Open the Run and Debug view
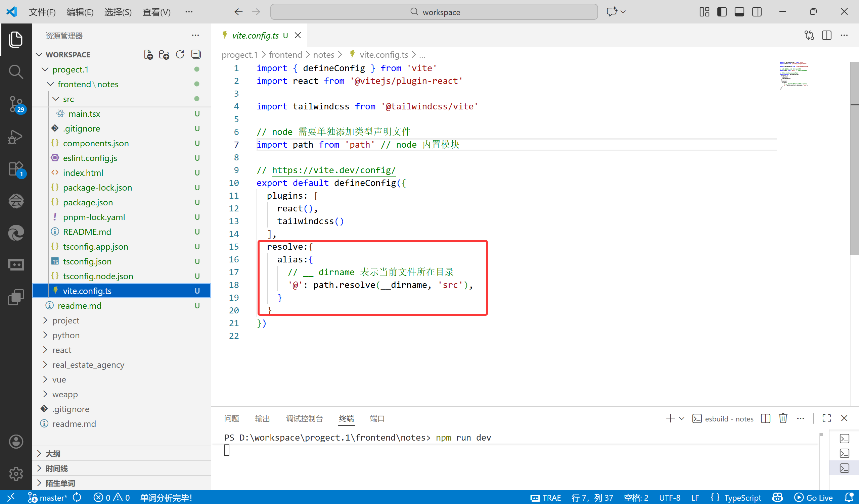The image size is (859, 504). pos(16,137)
